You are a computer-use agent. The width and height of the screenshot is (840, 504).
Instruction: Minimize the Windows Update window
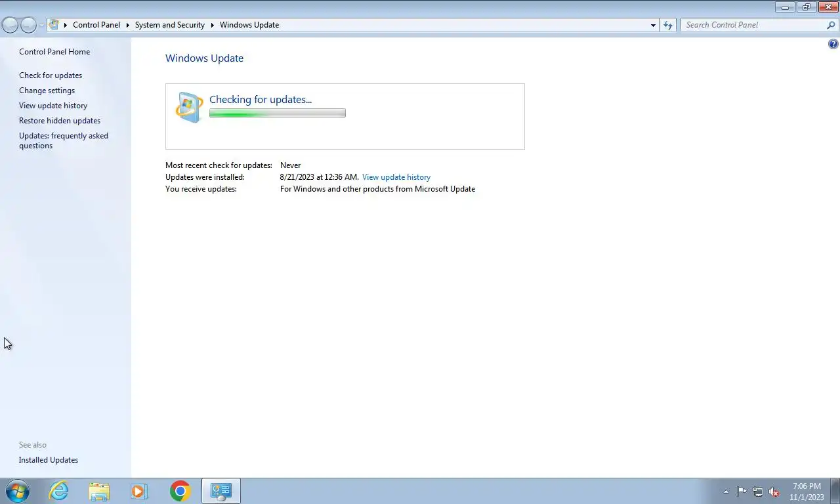click(x=786, y=7)
